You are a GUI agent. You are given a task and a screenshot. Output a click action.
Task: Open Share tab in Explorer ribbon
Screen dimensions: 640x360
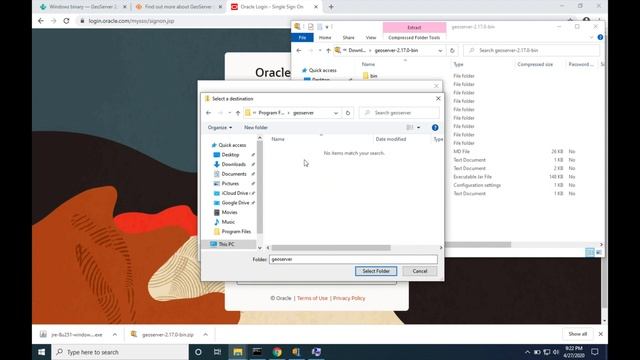tap(348, 38)
